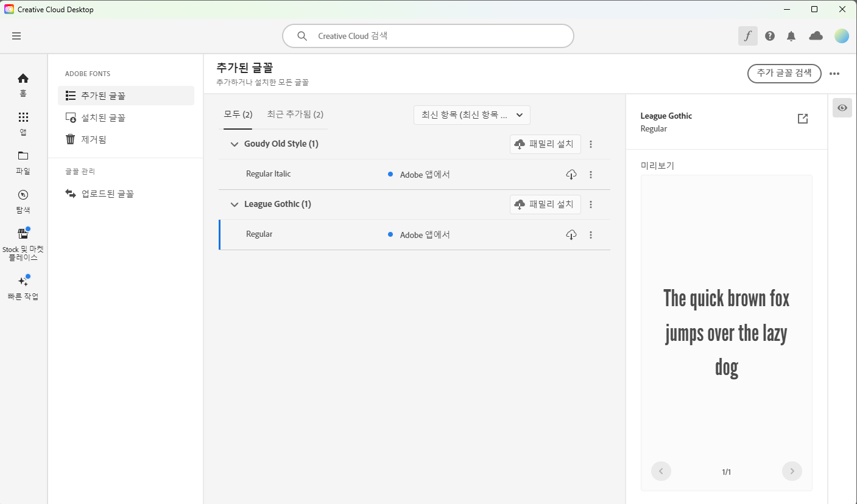Open the help question mark icon
This screenshot has height=504, width=857.
770,36
